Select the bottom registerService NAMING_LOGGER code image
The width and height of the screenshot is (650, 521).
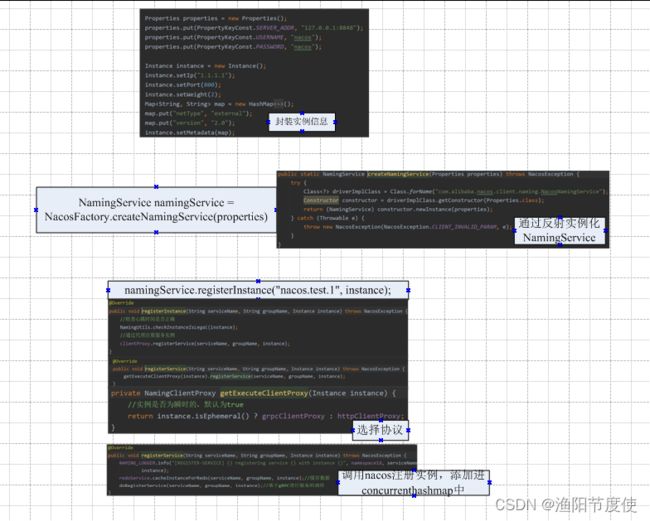[262, 470]
